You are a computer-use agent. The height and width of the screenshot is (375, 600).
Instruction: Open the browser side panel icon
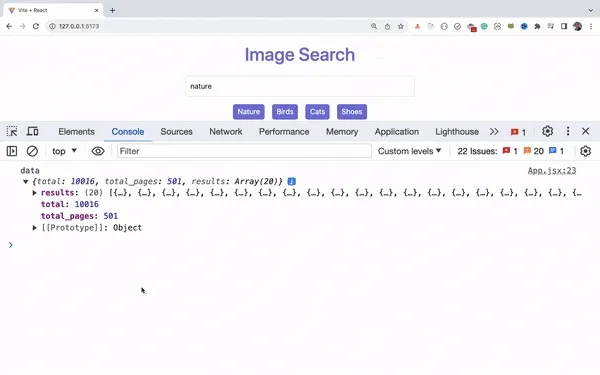coord(564,26)
